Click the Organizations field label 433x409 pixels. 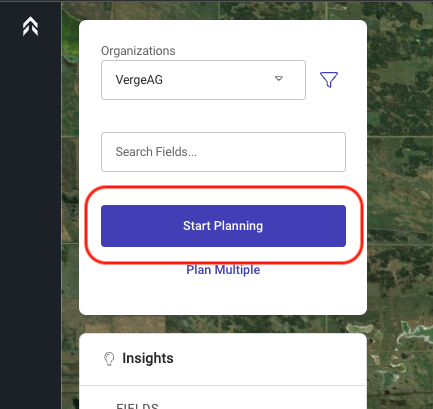138,51
